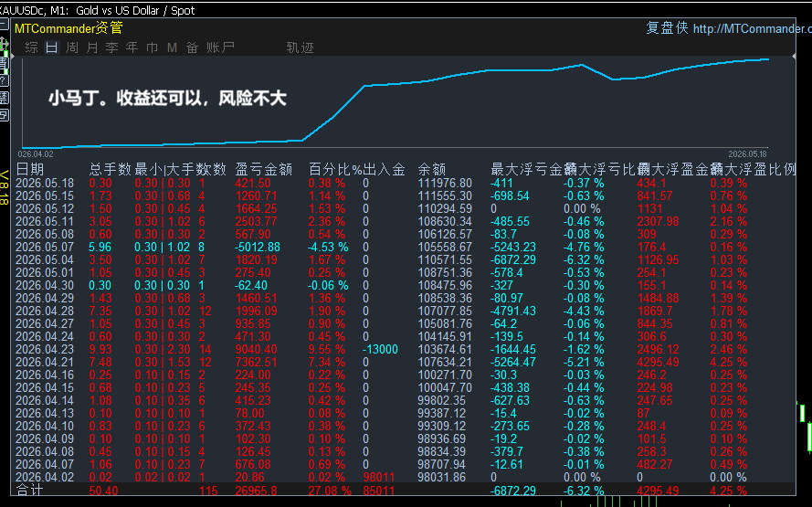Switch to the 周 weekly tab
The image size is (812, 507).
72,48
